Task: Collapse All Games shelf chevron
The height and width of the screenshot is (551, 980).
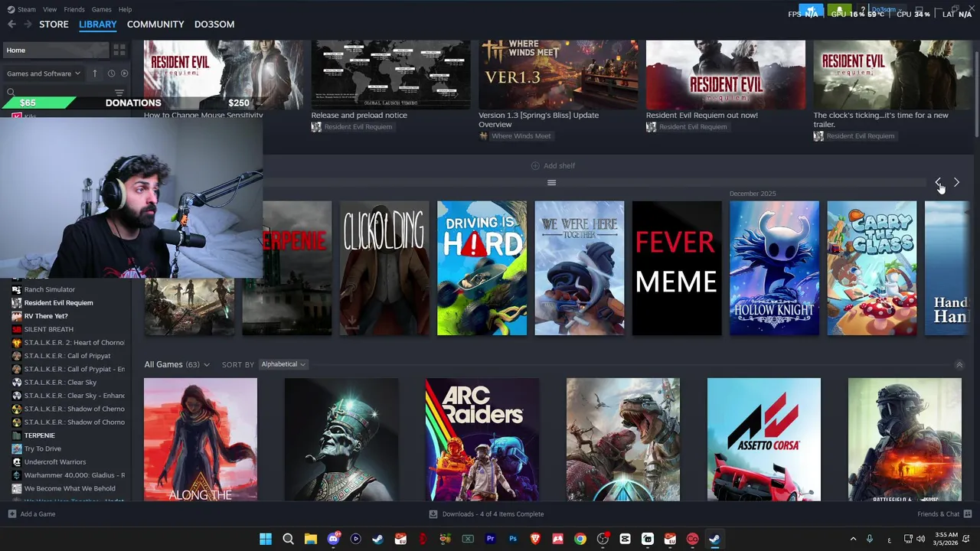Action: 959,364
